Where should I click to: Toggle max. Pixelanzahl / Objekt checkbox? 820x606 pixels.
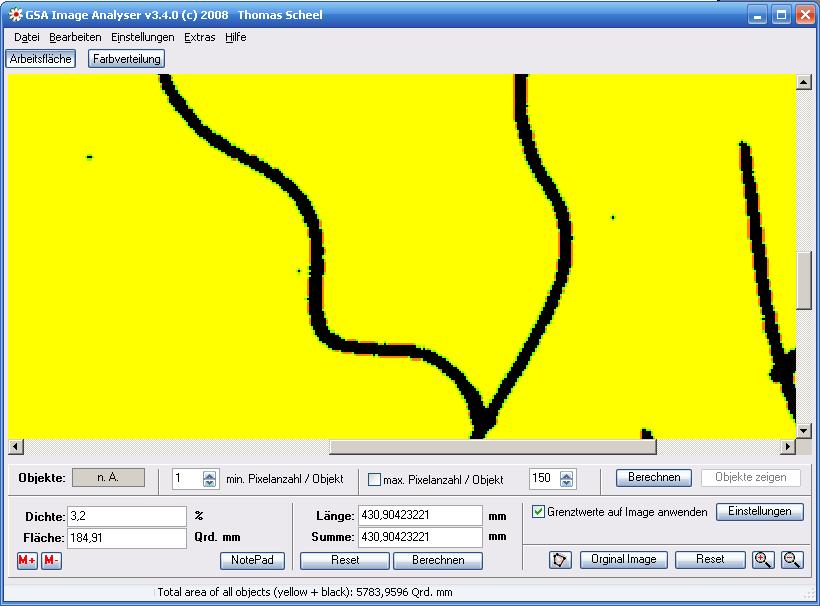(374, 479)
